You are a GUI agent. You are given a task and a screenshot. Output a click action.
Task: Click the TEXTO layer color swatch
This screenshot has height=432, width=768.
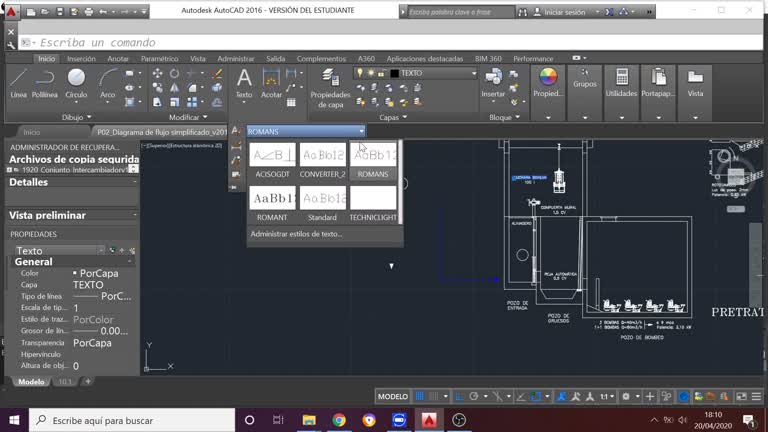pos(394,73)
